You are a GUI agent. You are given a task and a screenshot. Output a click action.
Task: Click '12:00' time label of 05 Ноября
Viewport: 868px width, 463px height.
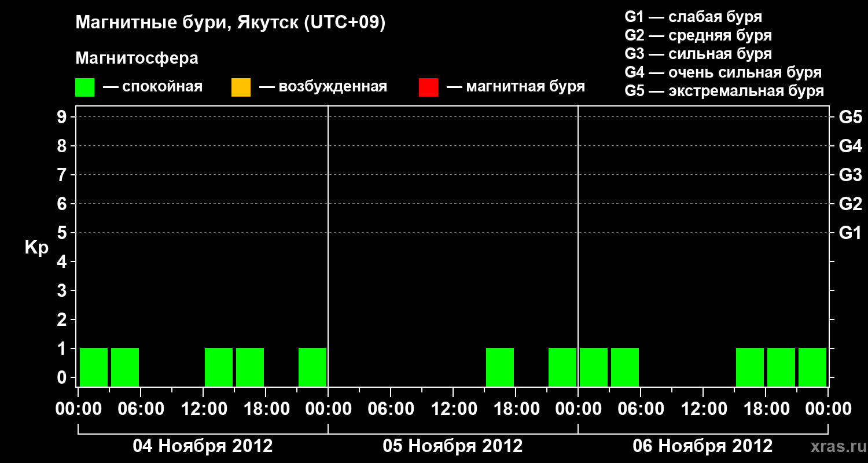pyautogui.click(x=453, y=409)
